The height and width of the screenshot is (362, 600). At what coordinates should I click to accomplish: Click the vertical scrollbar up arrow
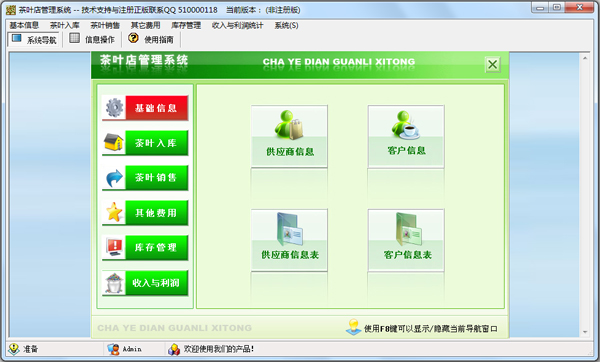point(585,58)
